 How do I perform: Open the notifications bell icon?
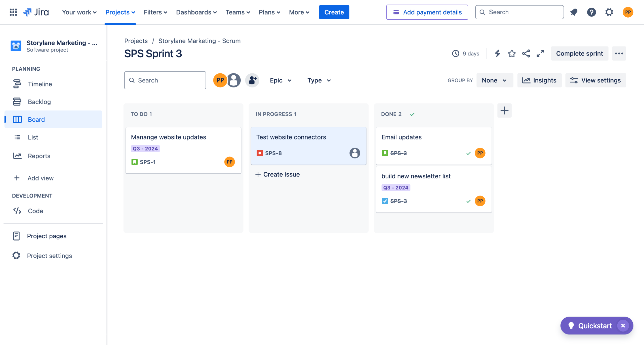pos(574,12)
